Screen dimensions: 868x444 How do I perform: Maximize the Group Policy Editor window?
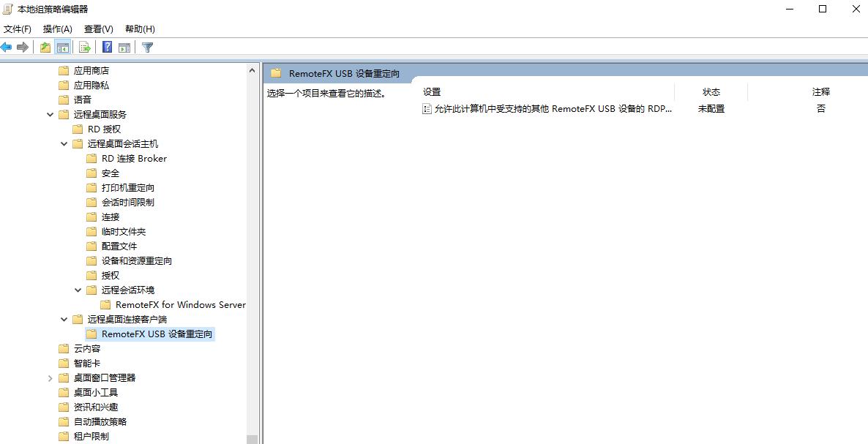pyautogui.click(x=823, y=9)
